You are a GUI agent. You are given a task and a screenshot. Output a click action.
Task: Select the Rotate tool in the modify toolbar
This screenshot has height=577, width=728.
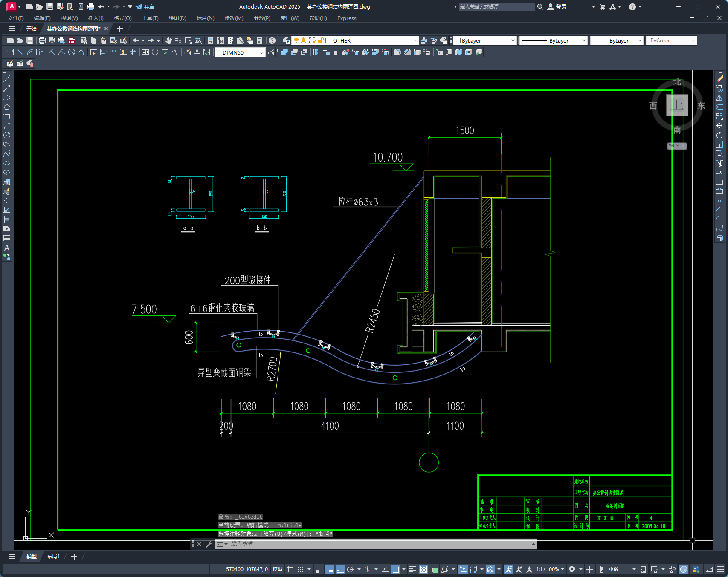pos(719,135)
